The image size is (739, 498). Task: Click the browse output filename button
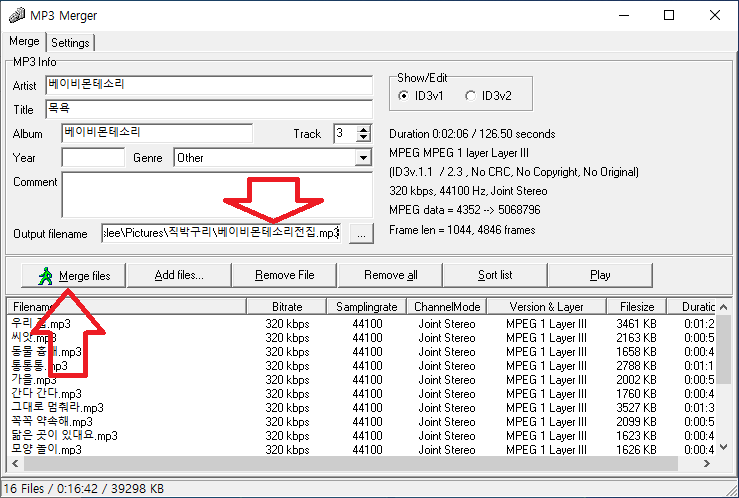361,233
